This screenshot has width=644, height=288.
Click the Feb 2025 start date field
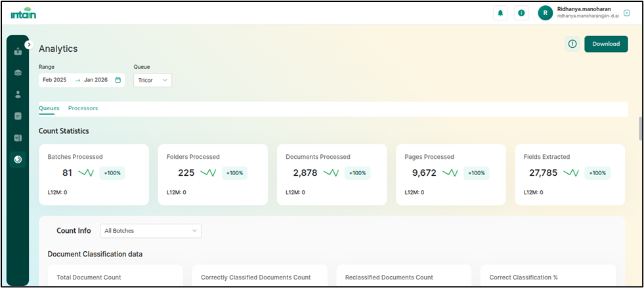tap(56, 80)
